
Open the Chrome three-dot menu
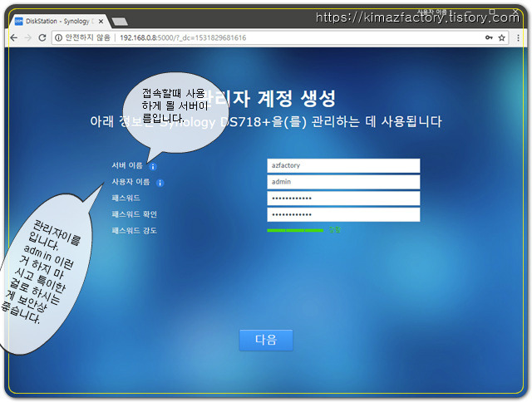(518, 37)
